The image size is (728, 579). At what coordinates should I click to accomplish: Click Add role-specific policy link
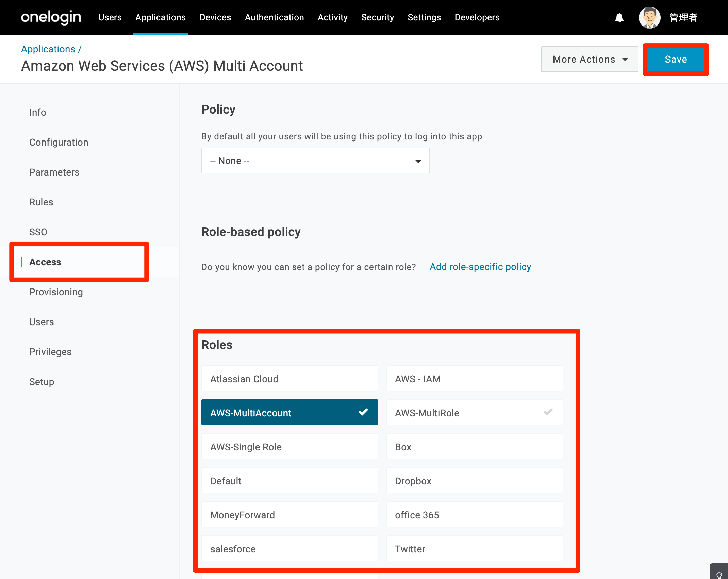(480, 267)
